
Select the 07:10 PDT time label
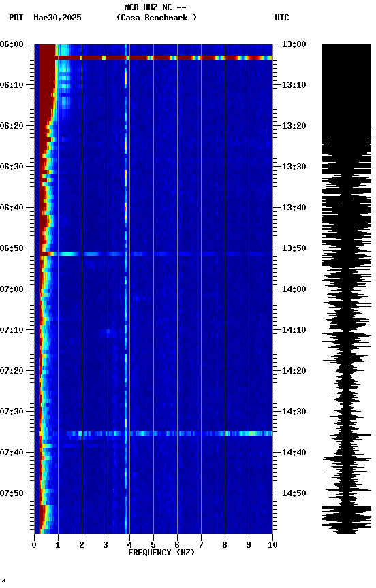coord(12,330)
